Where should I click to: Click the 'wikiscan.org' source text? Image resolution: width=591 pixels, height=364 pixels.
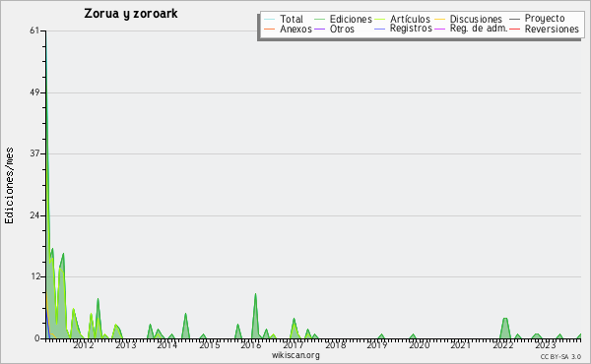coord(295,355)
